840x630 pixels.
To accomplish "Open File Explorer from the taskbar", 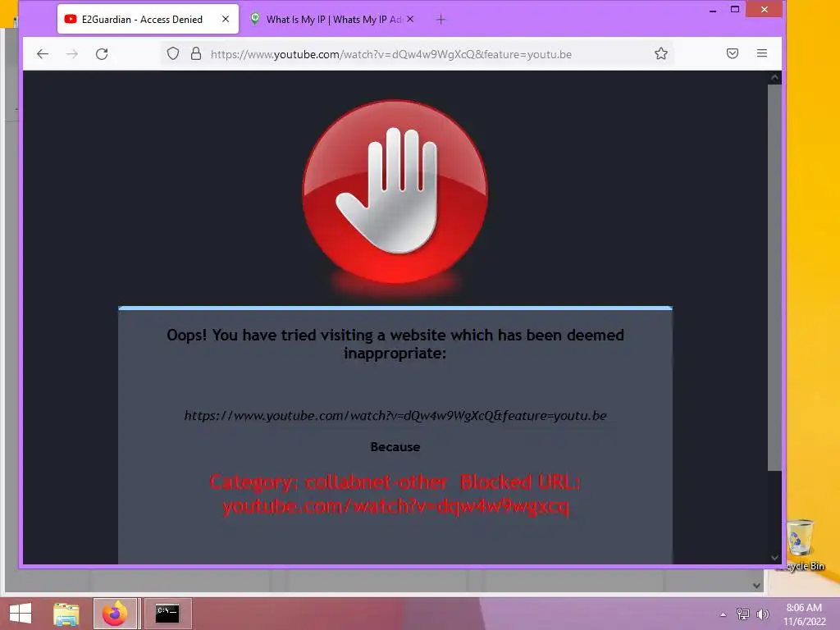I will [66, 614].
